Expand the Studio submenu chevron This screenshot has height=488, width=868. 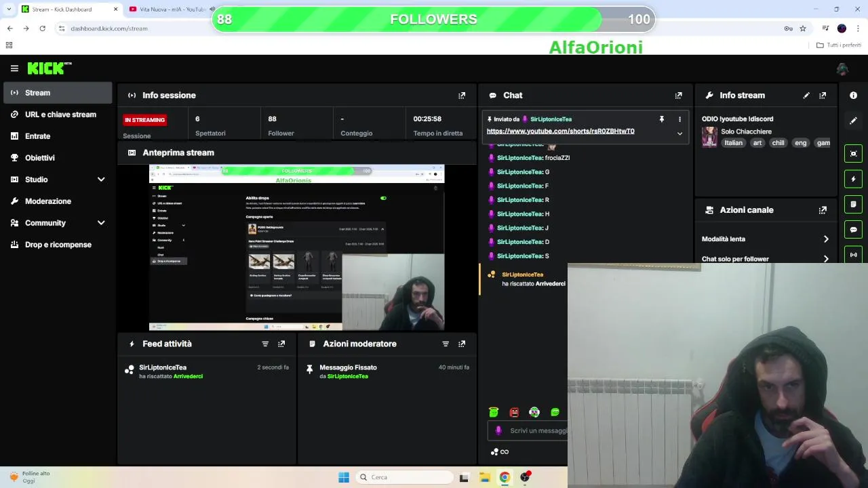tap(101, 180)
